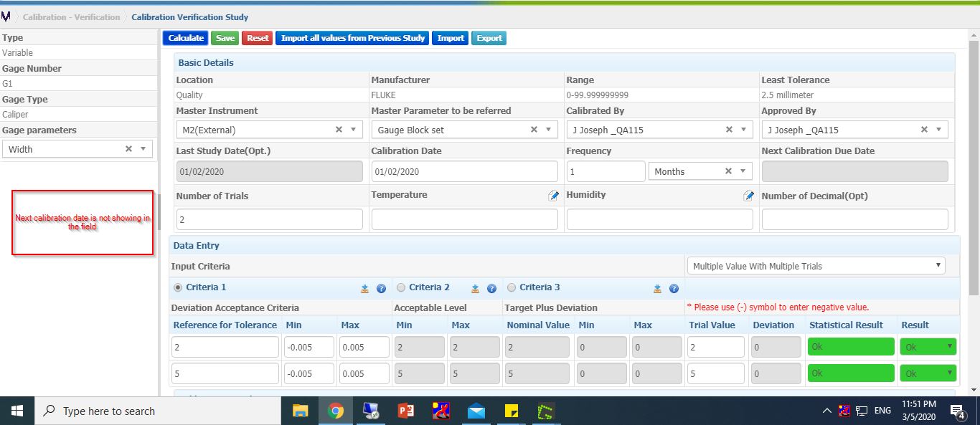Viewport: 980px width, 425px height.
Task: Expand the Gage parameters dropdown arrow
Action: pos(143,149)
